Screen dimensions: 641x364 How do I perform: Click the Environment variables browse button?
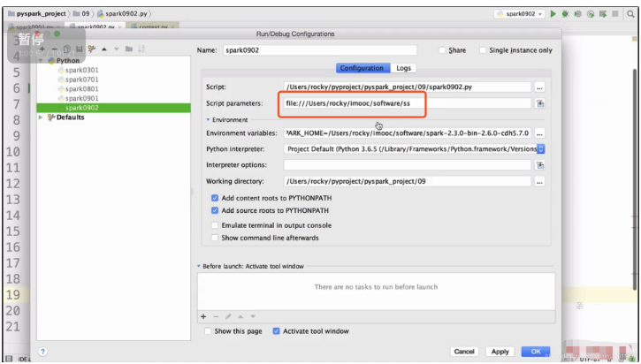[539, 133]
